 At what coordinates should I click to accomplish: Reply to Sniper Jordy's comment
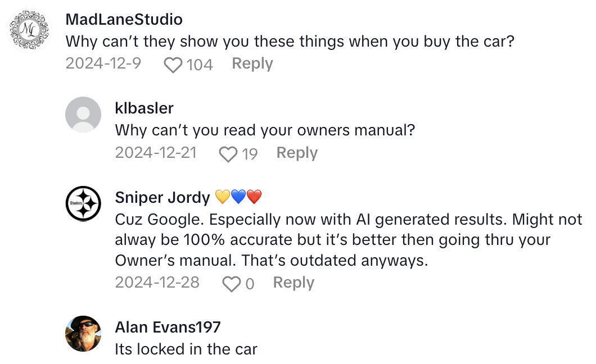tap(294, 283)
